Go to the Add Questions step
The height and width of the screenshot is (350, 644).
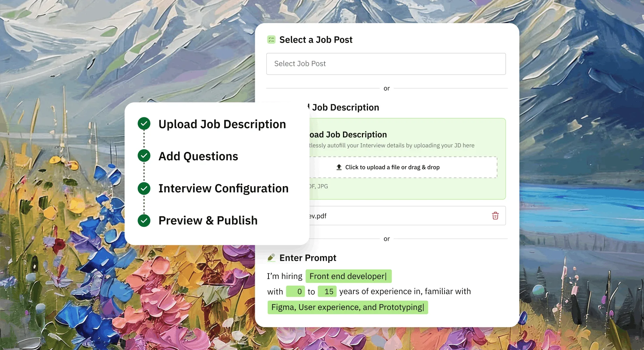pyautogui.click(x=198, y=156)
